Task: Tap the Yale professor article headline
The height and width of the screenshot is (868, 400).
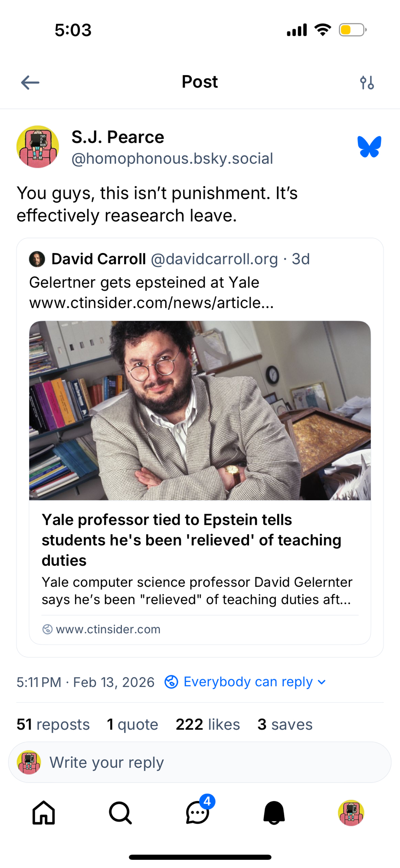Action: 191,540
